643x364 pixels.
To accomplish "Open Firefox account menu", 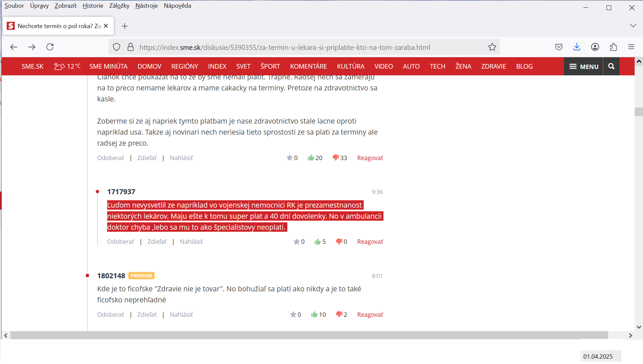I will (x=595, y=47).
